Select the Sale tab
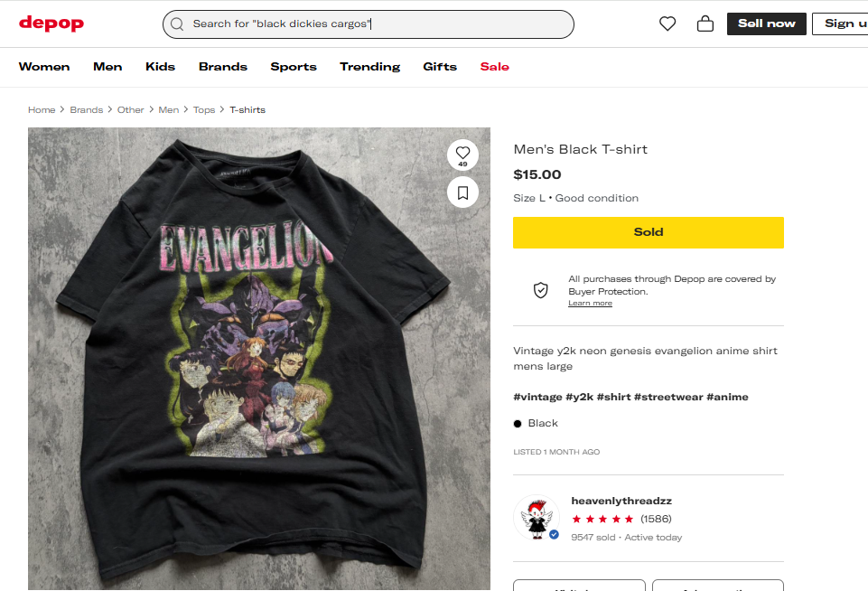Image resolution: width=868 pixels, height=591 pixels. [494, 67]
